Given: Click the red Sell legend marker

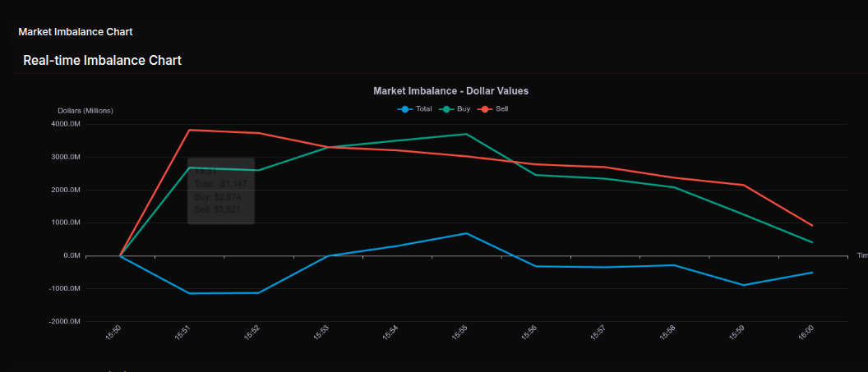Looking at the screenshot, I should pyautogui.click(x=486, y=109).
